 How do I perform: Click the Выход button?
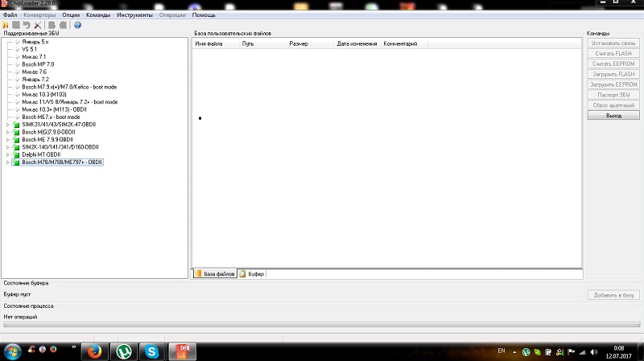coord(613,116)
